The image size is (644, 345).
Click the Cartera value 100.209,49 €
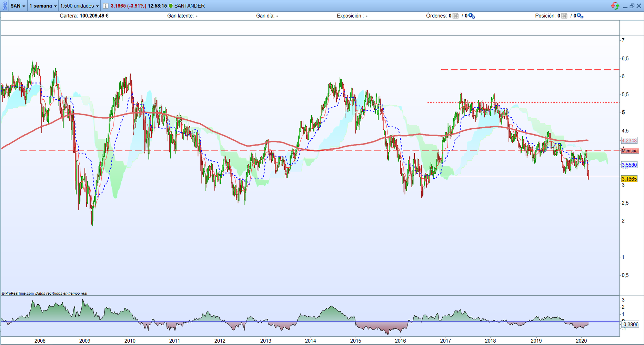tap(94, 16)
